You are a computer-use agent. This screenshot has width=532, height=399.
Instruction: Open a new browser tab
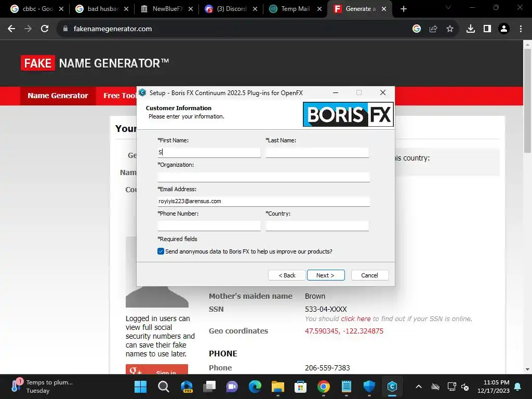(x=403, y=9)
